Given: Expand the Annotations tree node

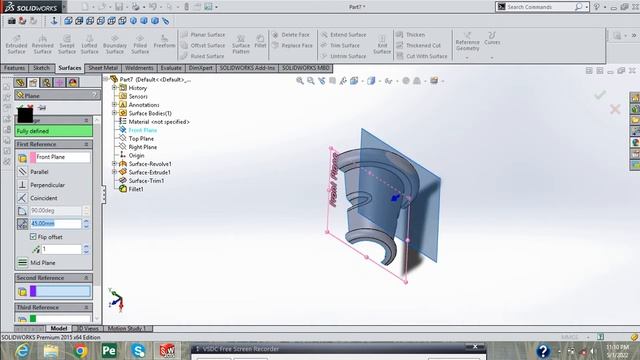Looking at the screenshot, I should click(115, 104).
